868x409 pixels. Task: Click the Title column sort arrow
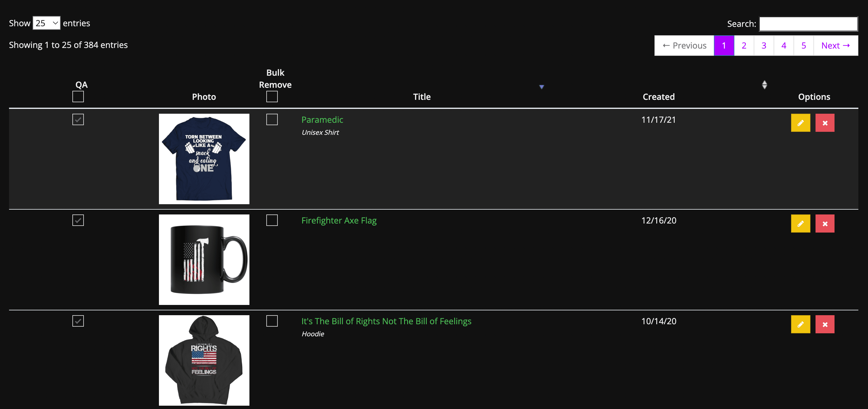pos(541,87)
